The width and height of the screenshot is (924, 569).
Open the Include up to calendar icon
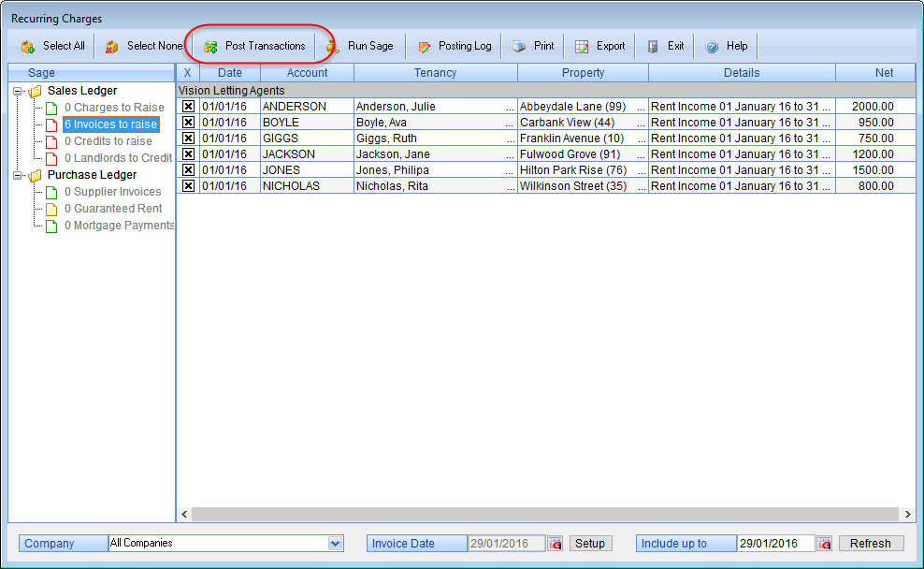coord(825,544)
